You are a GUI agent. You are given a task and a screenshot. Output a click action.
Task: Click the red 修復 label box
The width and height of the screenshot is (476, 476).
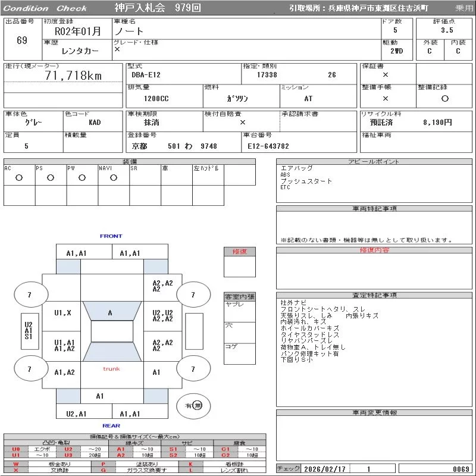coord(240,252)
